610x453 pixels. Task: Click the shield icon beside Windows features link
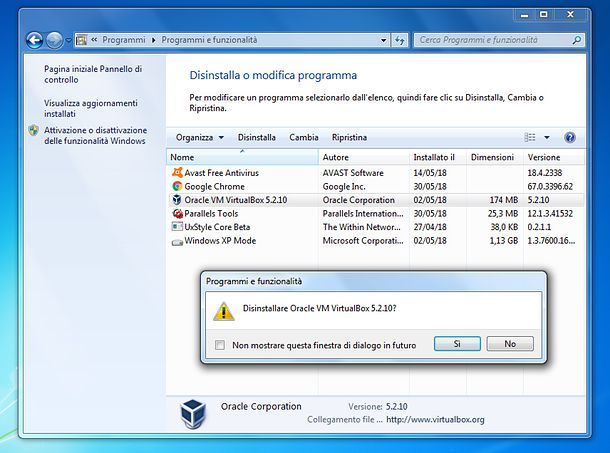coord(34,130)
